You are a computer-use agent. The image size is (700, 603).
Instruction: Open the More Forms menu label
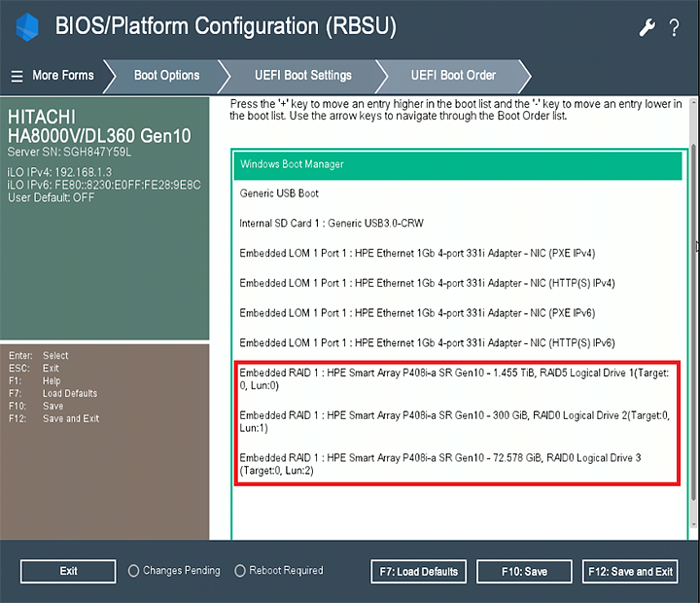[63, 75]
